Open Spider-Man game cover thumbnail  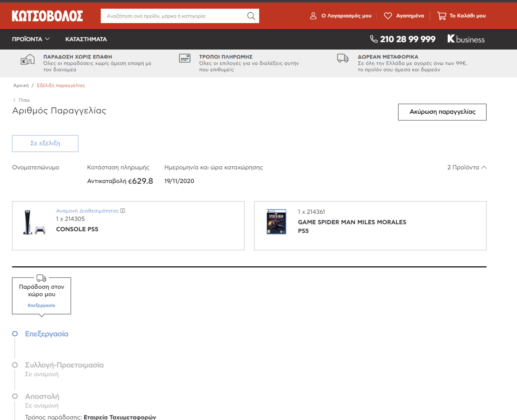click(x=276, y=222)
